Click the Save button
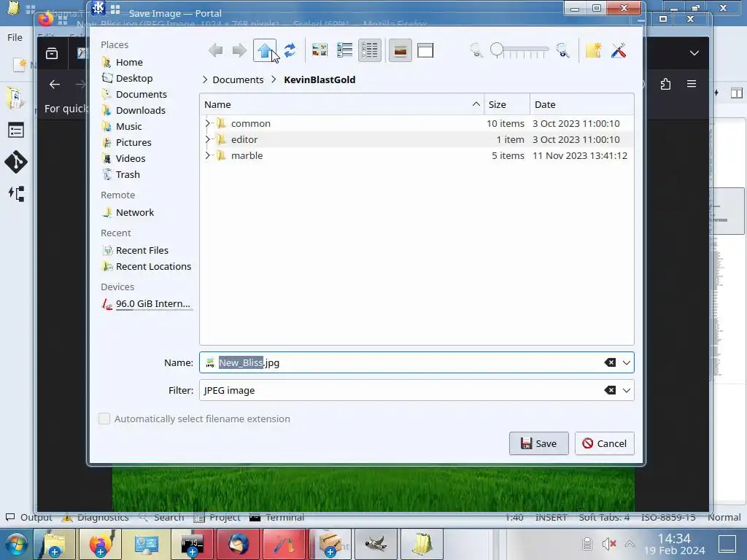Screen dimensions: 747x560 [x=538, y=443]
